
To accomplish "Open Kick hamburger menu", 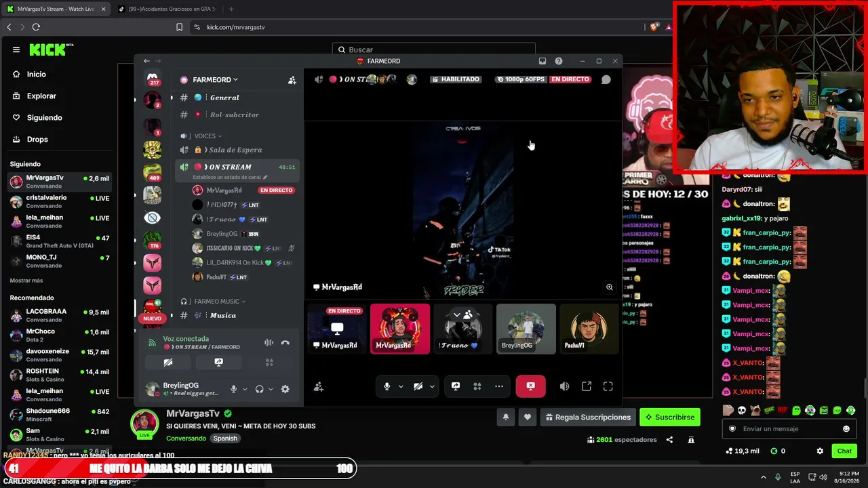I will (16, 49).
